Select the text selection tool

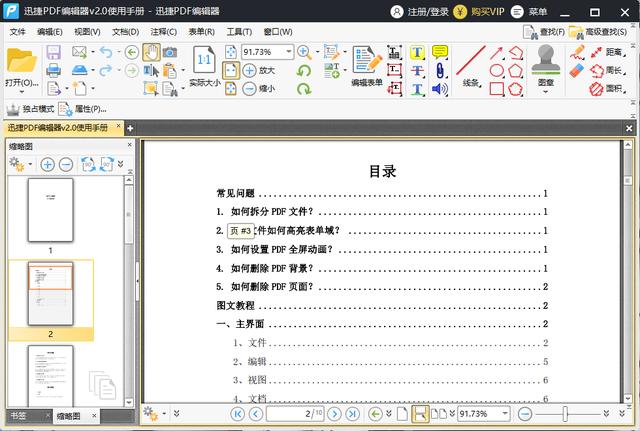tap(151, 71)
